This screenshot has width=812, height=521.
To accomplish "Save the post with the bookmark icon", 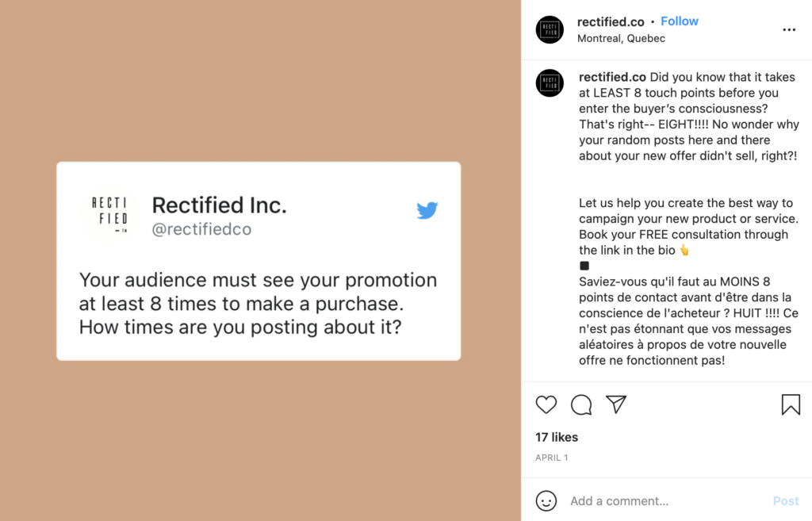I will tap(791, 405).
